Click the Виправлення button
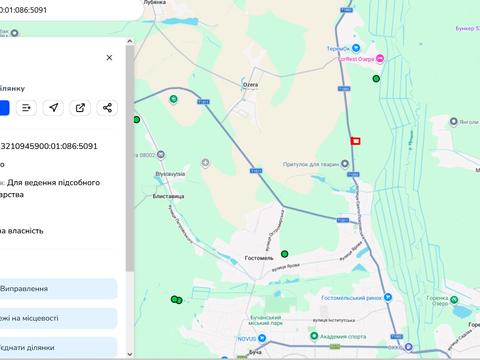 tap(58, 289)
